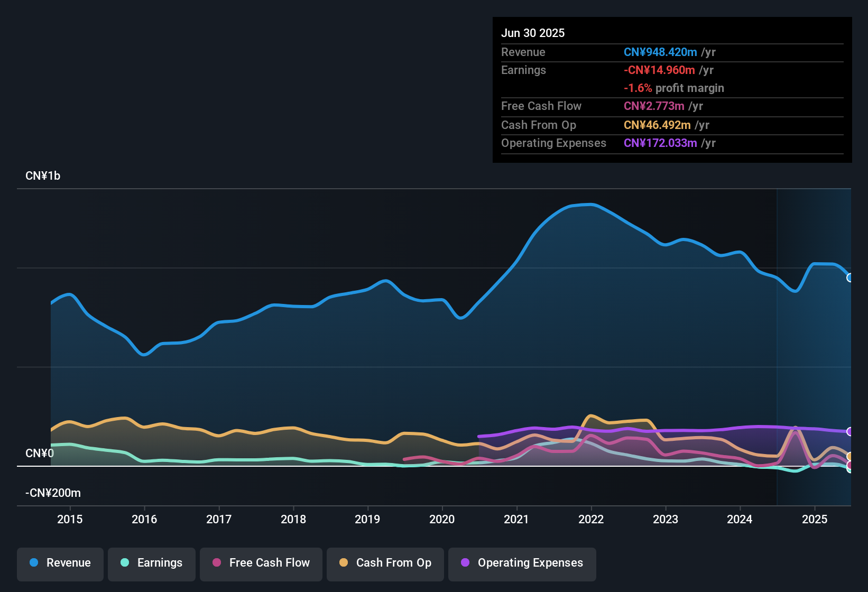Click the CN¥1b y-axis label
This screenshot has width=868, height=592.
[43, 176]
